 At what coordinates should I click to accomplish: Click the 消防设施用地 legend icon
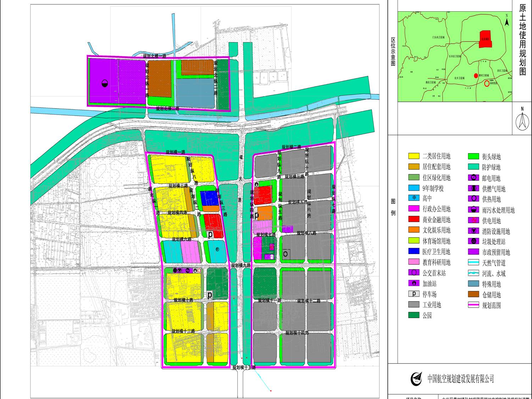[473, 231]
